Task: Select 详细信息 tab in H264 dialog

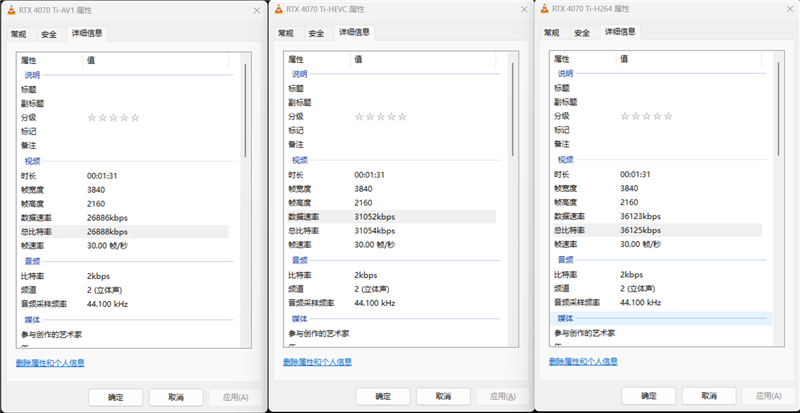Action: 619,32
